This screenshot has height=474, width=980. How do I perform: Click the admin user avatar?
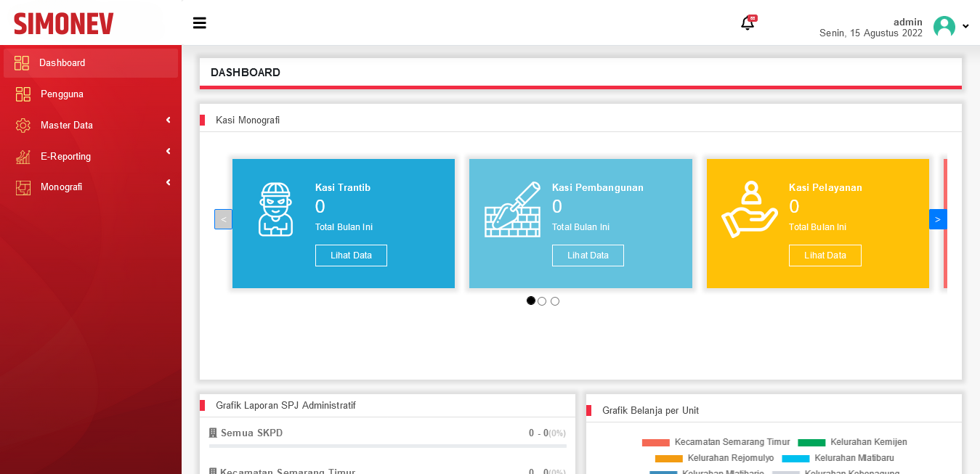[944, 26]
